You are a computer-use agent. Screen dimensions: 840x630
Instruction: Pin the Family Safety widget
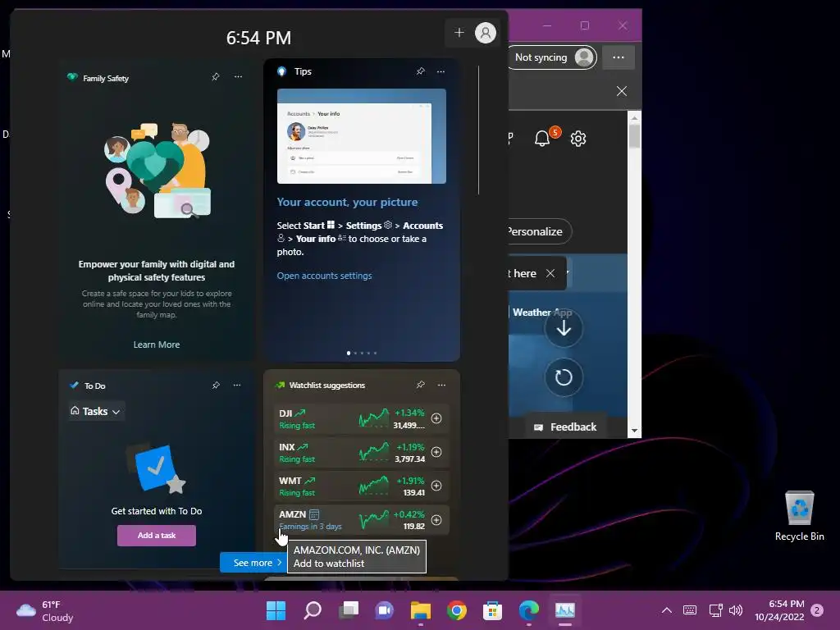coord(216,77)
